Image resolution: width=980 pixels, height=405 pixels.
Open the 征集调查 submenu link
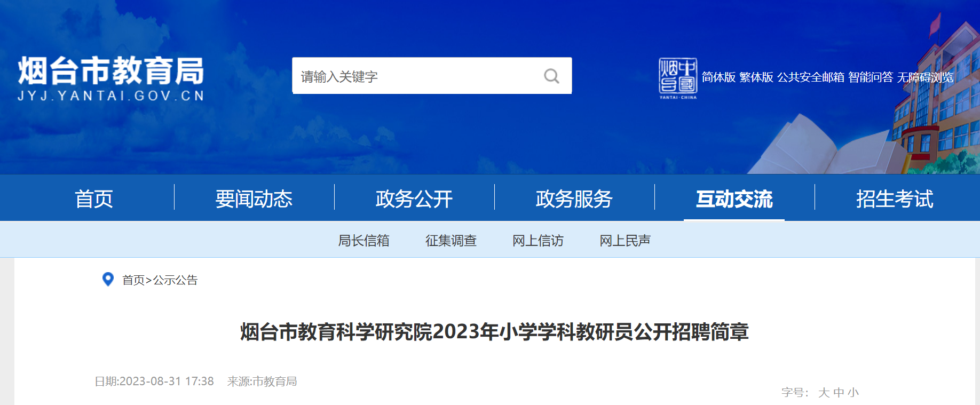click(451, 241)
